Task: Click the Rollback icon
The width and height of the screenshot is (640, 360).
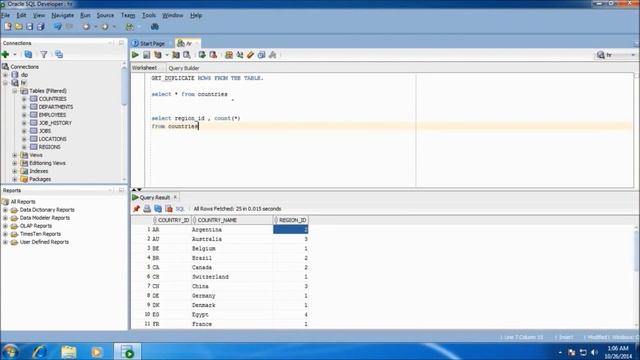Action: [x=213, y=55]
